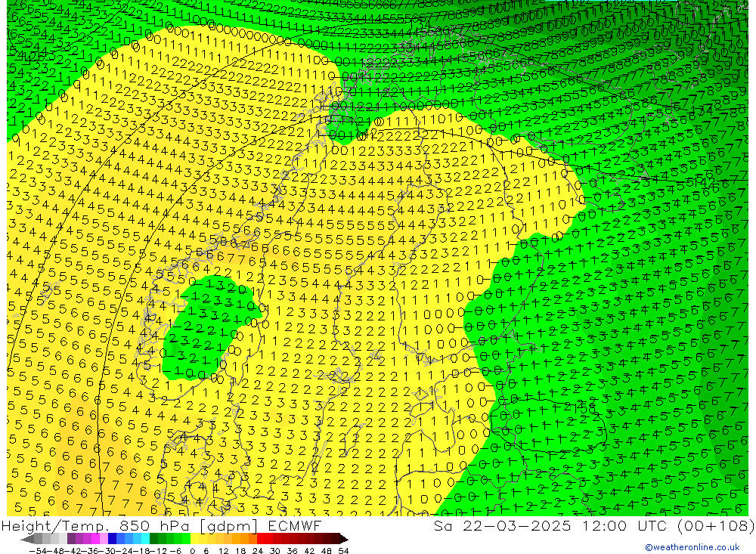This screenshot has height=554, width=756.
Task: Click the 12 legend scale value
Action: coord(224,551)
